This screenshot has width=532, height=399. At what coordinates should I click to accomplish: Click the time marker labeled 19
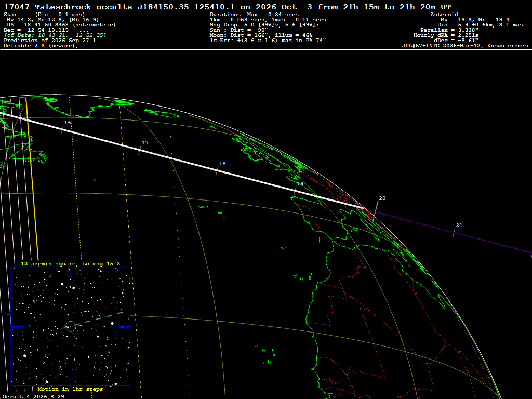click(x=300, y=184)
